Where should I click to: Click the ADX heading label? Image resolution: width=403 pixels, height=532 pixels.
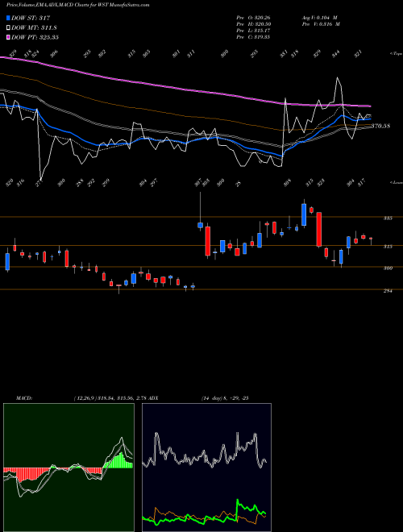(153, 398)
